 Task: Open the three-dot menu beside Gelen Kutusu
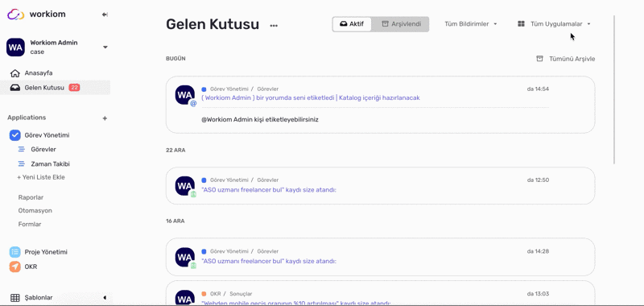[x=274, y=26]
